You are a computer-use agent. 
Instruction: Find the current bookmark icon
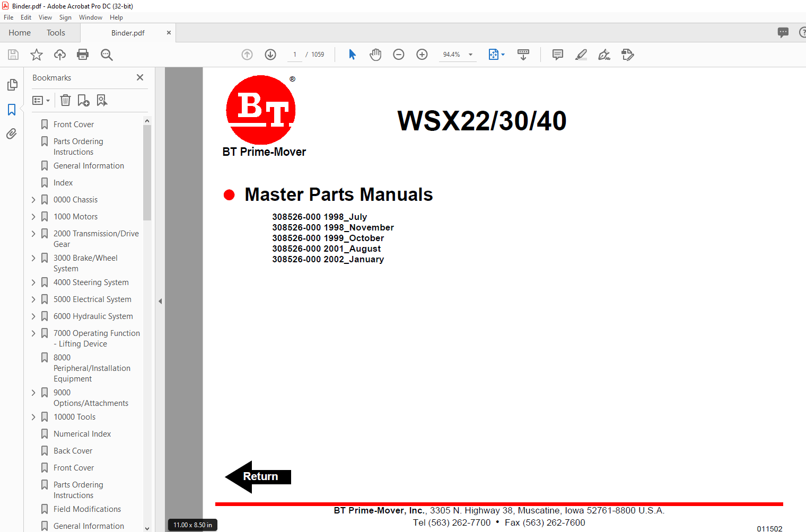(x=102, y=100)
